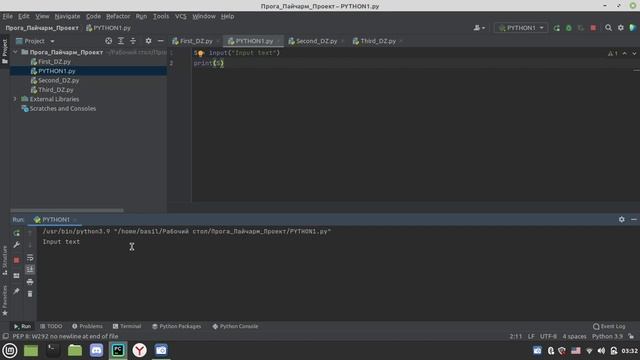Screen dimensions: 640x360
Task: Open the Navigate menu
Action: 67,16
